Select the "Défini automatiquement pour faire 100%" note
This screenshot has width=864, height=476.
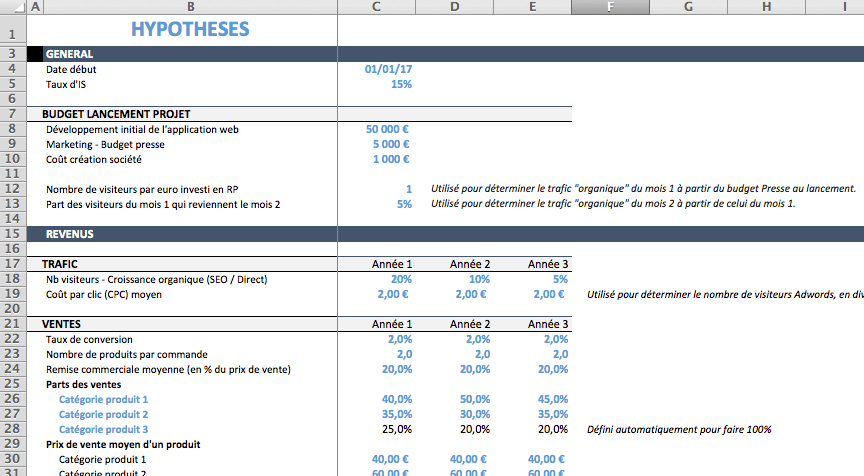pyautogui.click(x=679, y=429)
